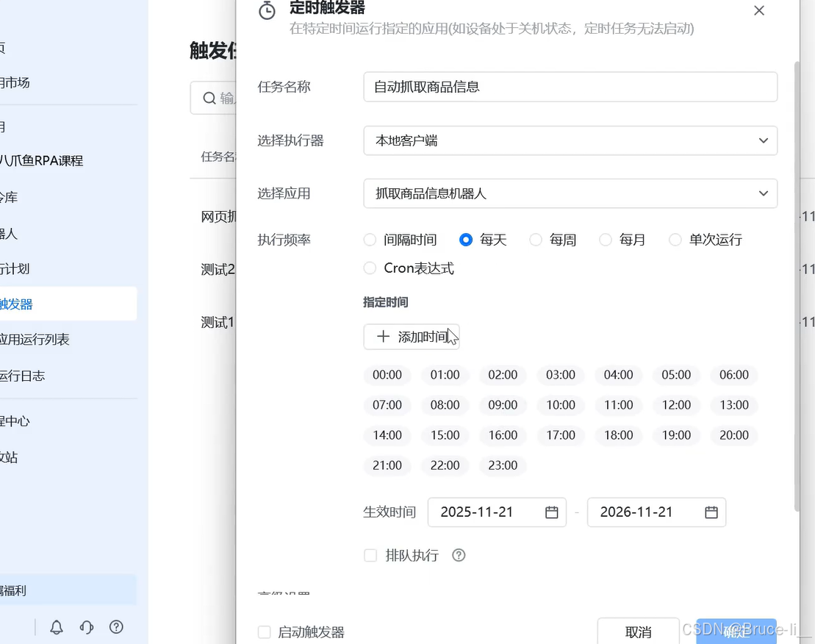This screenshot has width=815, height=644.
Task: Select the weekly frequency radio
Action: point(535,240)
